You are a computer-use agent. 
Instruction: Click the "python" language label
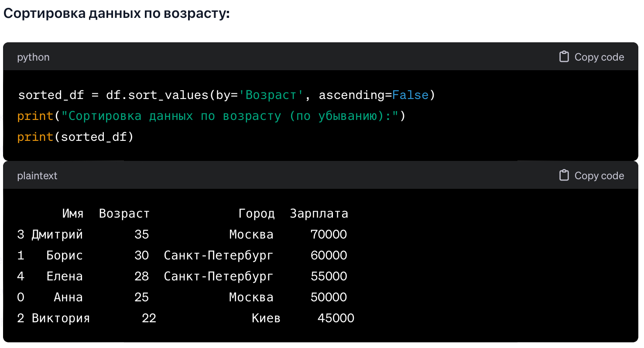pyautogui.click(x=33, y=58)
